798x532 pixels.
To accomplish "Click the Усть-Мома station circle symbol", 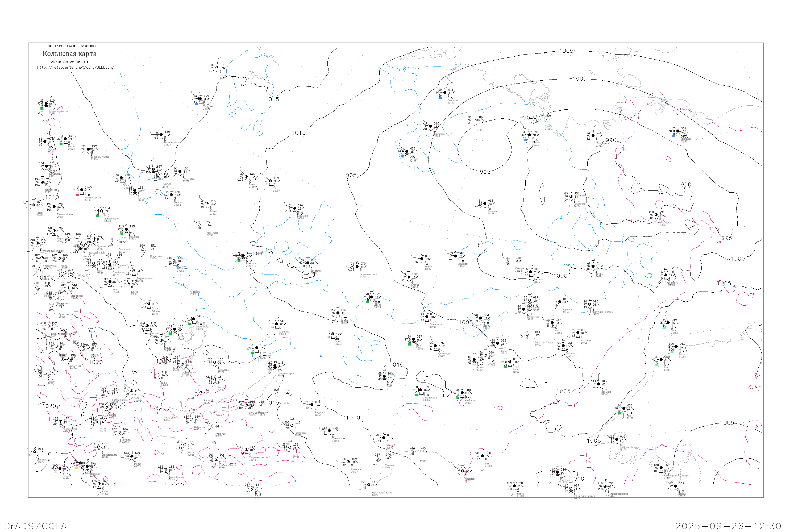I will 656,215.
